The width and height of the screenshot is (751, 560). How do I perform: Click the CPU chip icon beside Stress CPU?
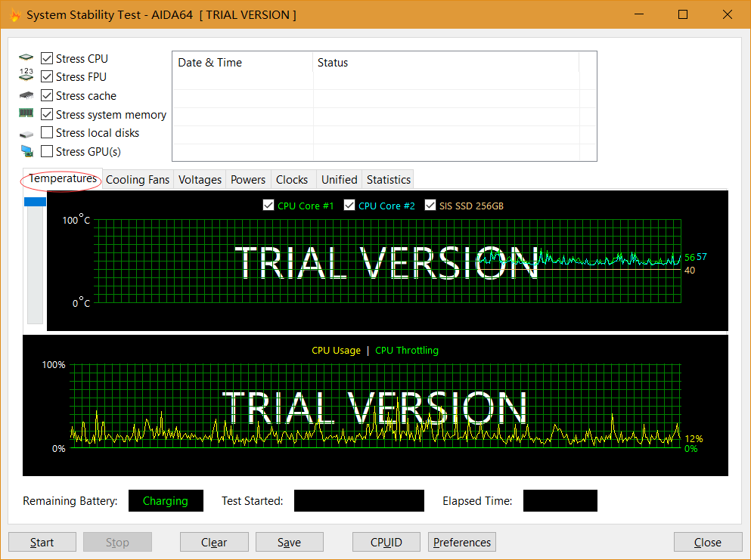tap(26, 58)
